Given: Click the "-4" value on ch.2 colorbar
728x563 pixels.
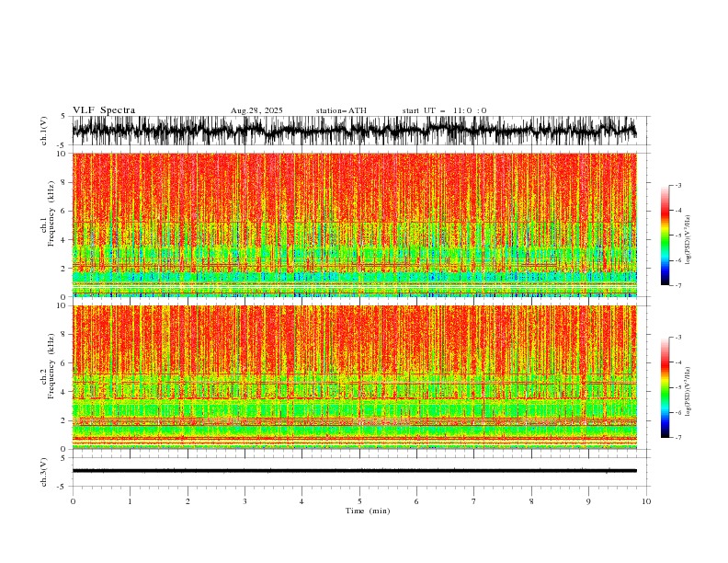Looking at the screenshot, I should point(678,362).
